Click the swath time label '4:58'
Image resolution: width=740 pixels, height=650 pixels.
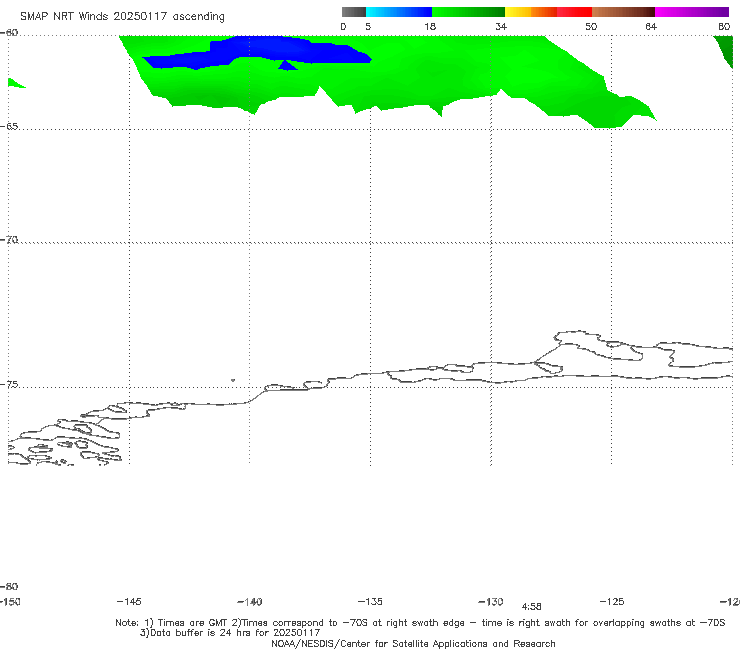click(x=531, y=607)
